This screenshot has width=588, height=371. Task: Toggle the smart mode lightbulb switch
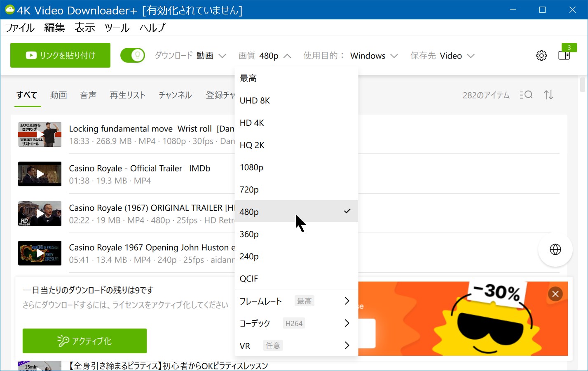click(133, 55)
